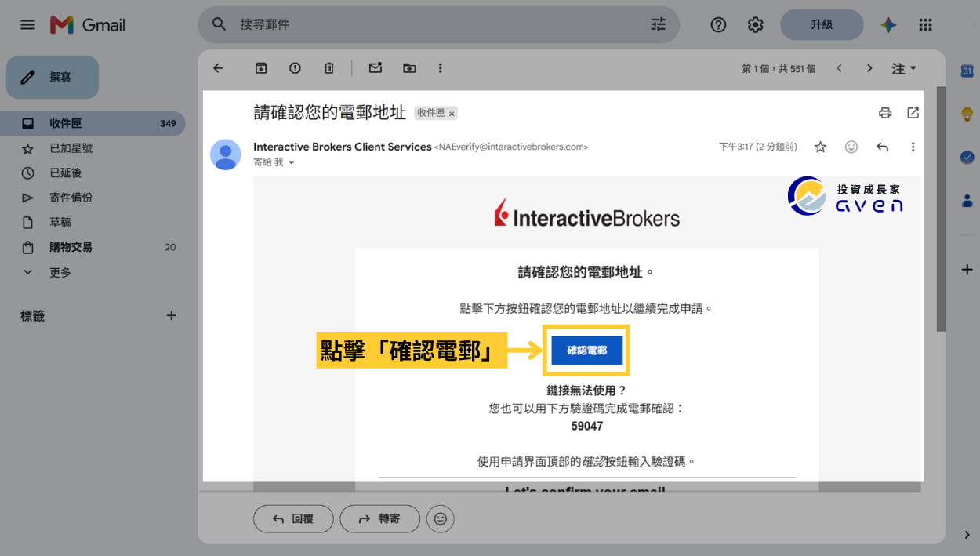Archive this email with archive icon
980x556 pixels.
click(261, 68)
